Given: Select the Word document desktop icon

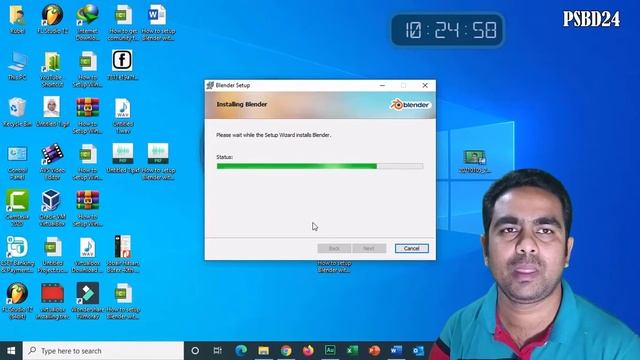Looking at the screenshot, I should 158,22.
